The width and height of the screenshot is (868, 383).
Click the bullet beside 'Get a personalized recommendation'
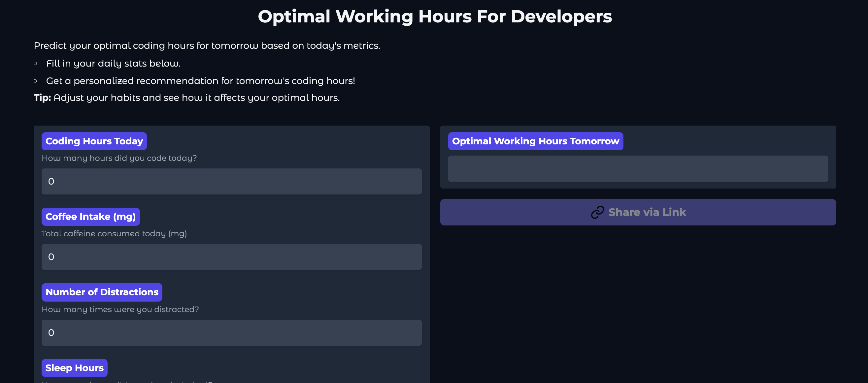pyautogui.click(x=36, y=80)
